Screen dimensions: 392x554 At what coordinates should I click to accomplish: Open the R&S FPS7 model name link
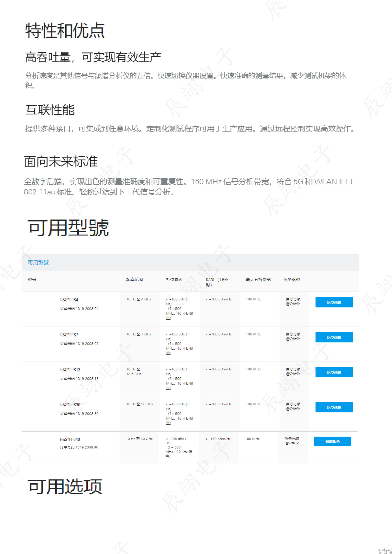point(69,335)
